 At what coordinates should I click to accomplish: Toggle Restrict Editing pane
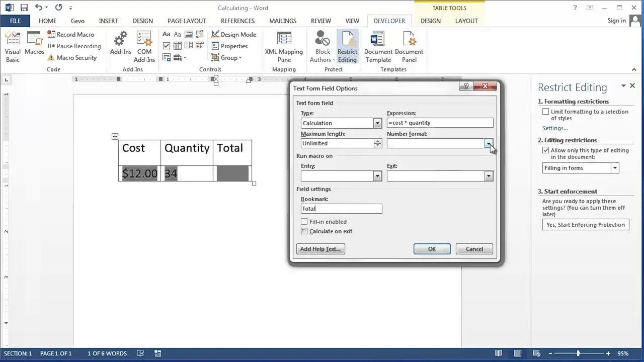point(347,47)
